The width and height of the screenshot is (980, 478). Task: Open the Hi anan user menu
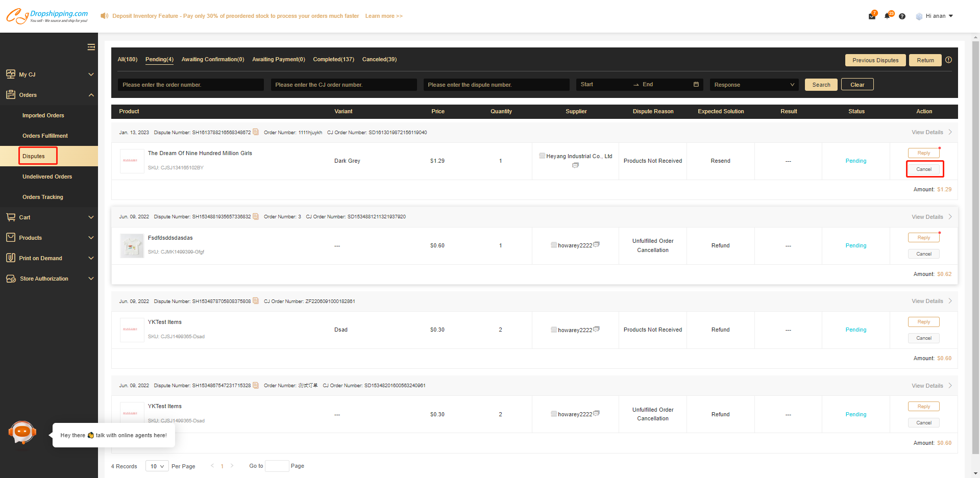pos(935,16)
